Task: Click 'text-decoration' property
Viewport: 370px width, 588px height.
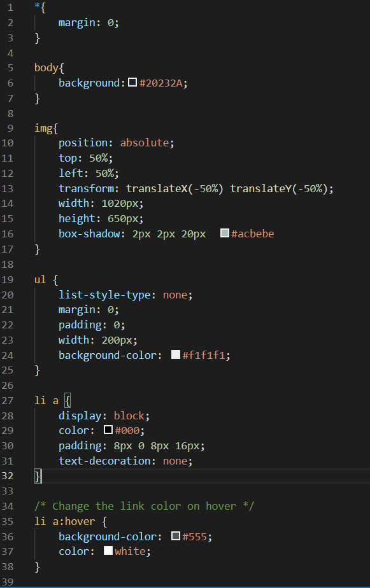Action: [104, 461]
